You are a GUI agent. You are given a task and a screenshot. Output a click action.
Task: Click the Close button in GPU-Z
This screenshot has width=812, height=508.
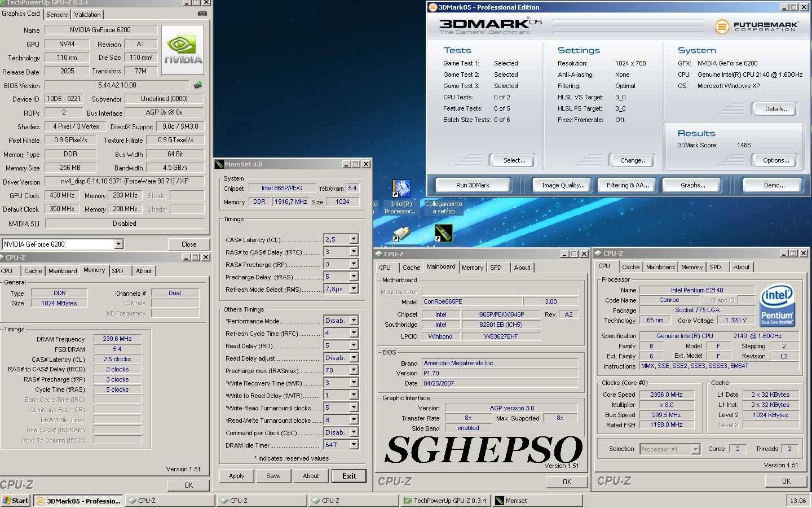tap(189, 244)
